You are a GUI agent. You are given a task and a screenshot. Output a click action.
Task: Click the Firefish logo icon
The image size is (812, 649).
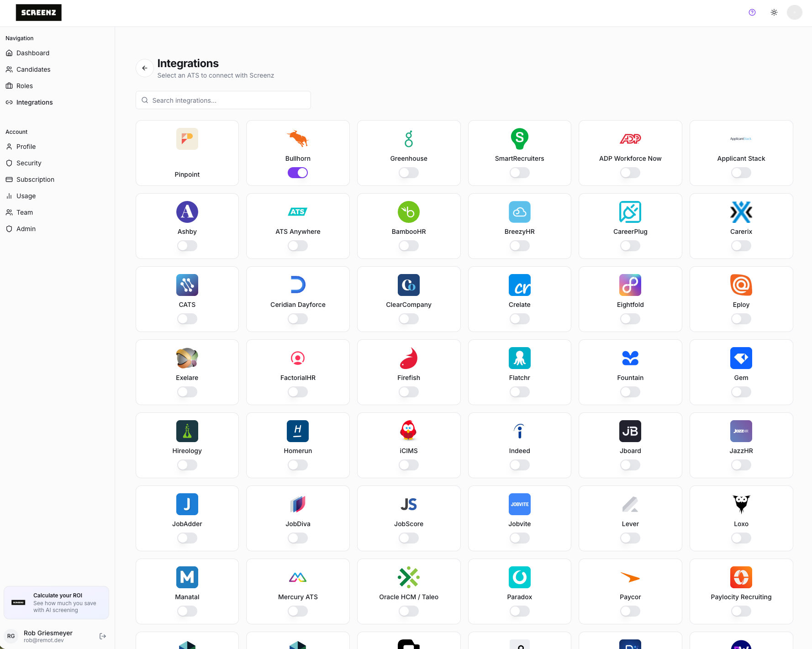click(409, 358)
